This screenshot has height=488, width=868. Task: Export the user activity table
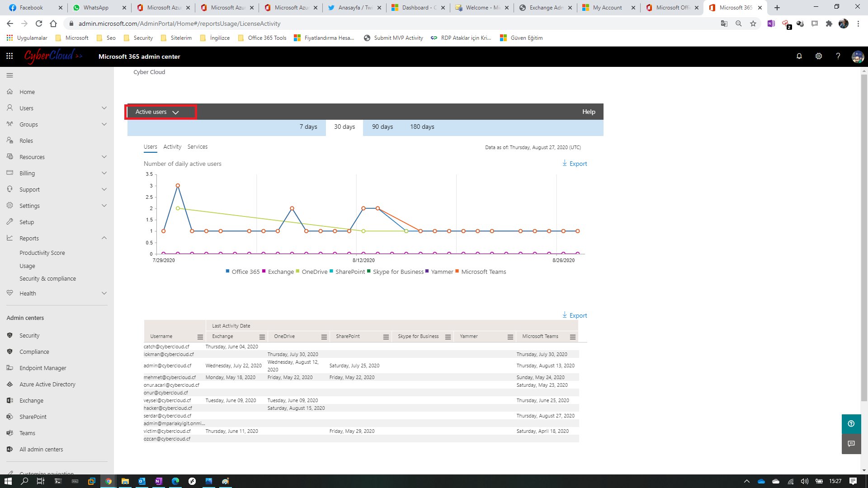[x=575, y=315]
